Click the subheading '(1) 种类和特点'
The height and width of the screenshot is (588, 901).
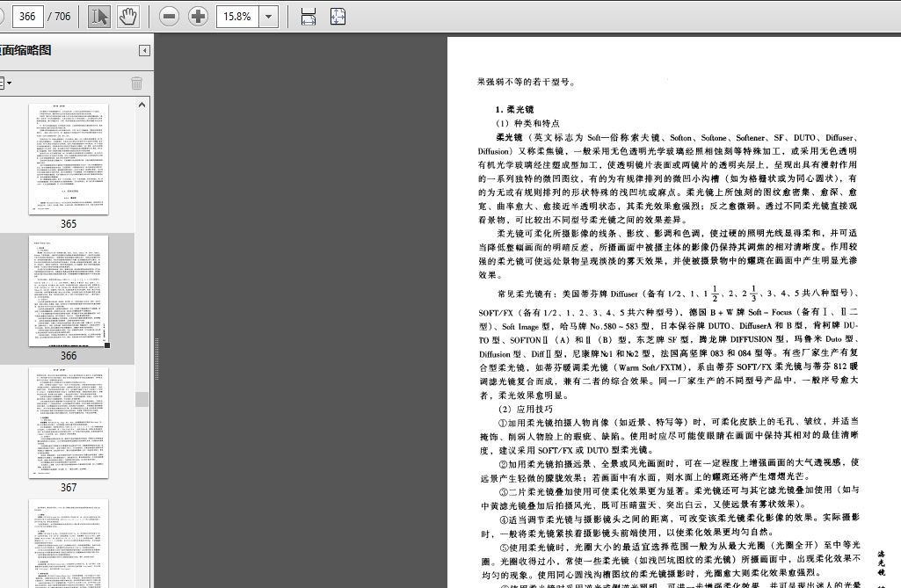click(x=527, y=123)
